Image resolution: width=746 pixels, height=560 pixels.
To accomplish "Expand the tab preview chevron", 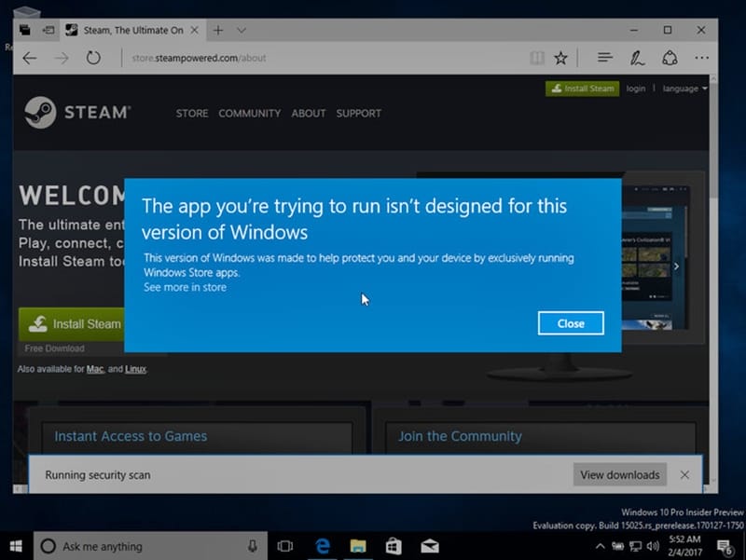I will (x=242, y=30).
